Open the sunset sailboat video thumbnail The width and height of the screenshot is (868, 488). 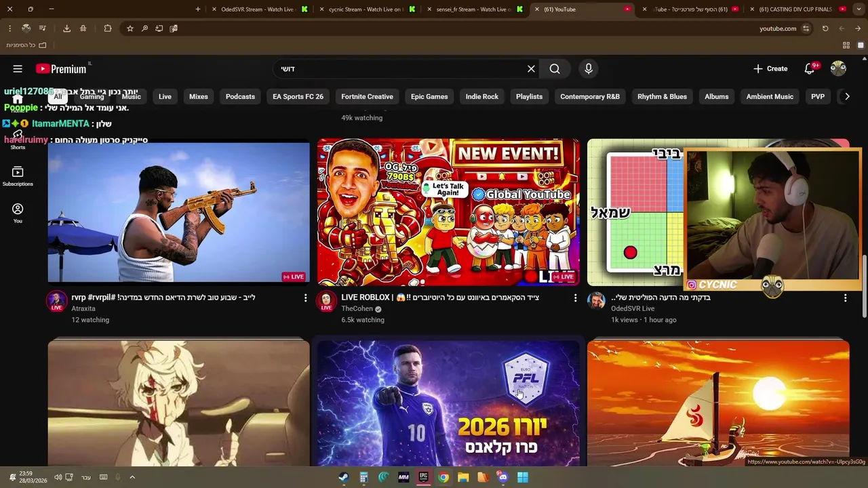(718, 403)
